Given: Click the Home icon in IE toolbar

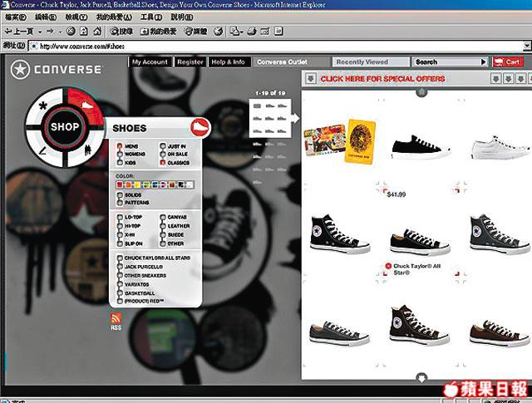Looking at the screenshot, I should pyautogui.click(x=97, y=32).
